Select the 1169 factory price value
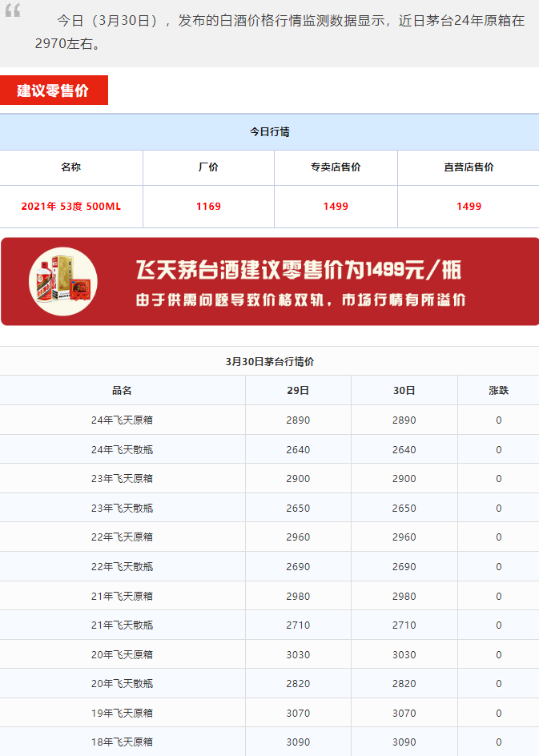This screenshot has width=539, height=756. (208, 207)
